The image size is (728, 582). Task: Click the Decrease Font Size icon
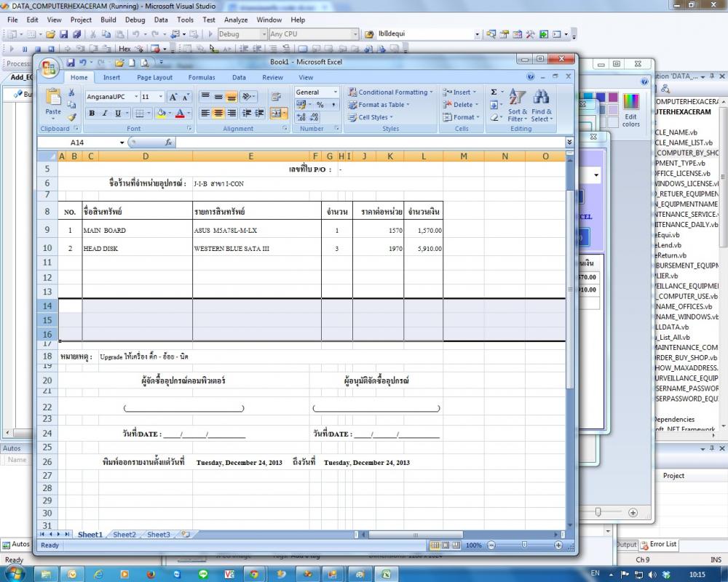pos(185,97)
